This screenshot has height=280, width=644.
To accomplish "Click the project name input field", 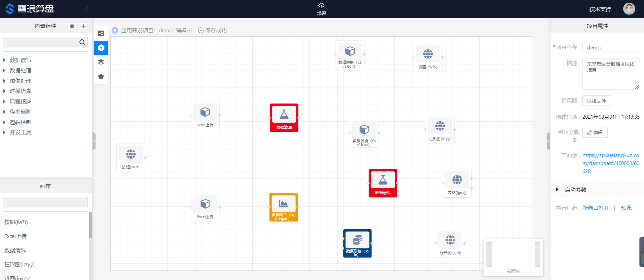I will pyautogui.click(x=611, y=47).
